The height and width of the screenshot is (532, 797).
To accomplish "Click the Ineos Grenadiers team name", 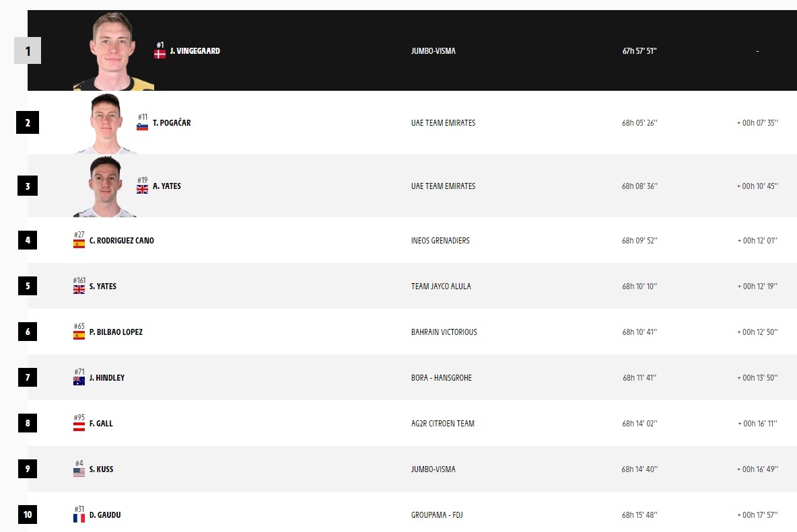I will (440, 241).
